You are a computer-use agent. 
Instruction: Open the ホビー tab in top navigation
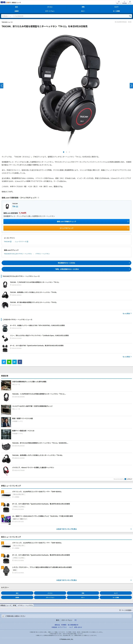(83, 11)
